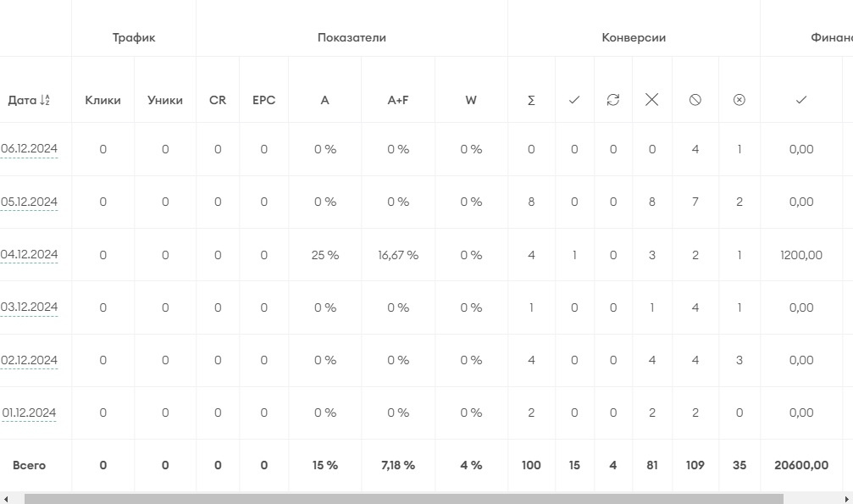Open the 04.12.2024 date link

(29, 255)
